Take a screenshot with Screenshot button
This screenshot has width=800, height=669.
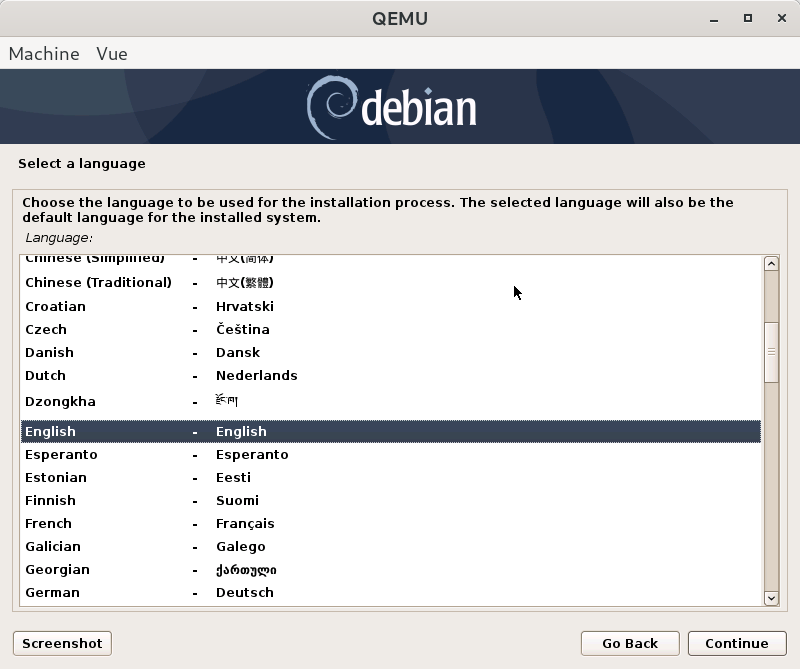[62, 643]
